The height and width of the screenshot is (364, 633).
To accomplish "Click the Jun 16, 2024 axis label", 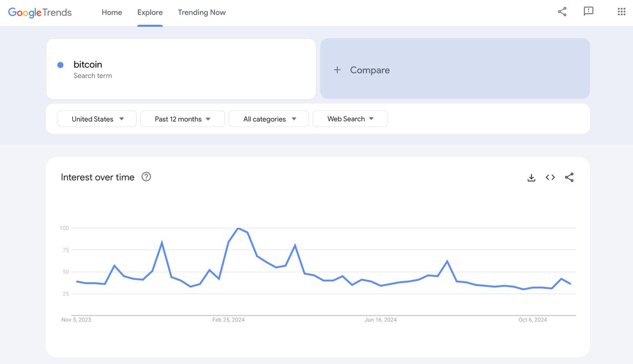I will click(381, 320).
